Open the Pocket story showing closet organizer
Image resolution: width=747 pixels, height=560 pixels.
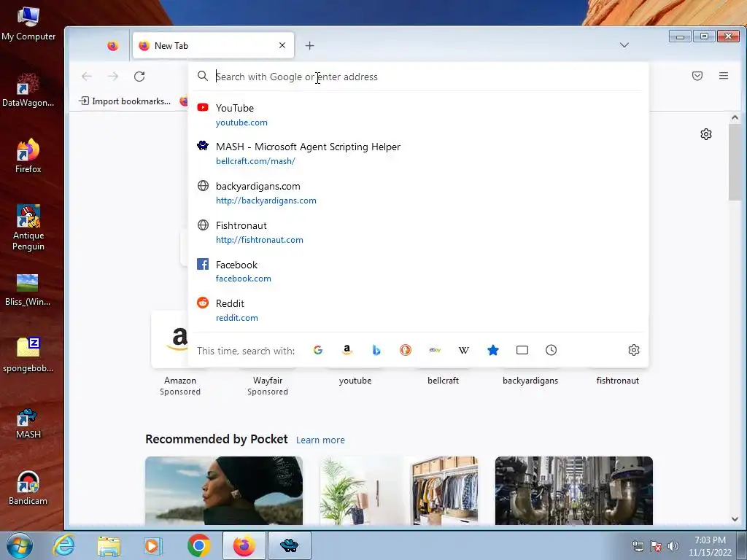point(399,491)
